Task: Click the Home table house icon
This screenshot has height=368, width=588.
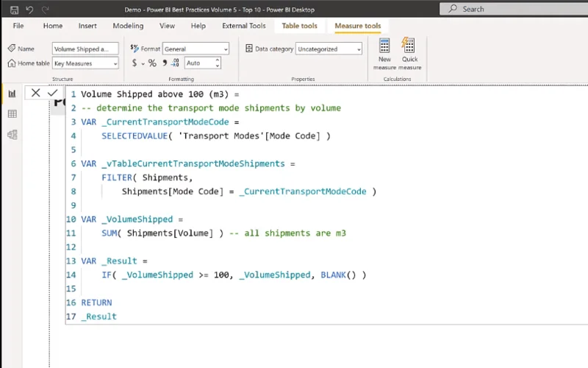Action: 12,63
